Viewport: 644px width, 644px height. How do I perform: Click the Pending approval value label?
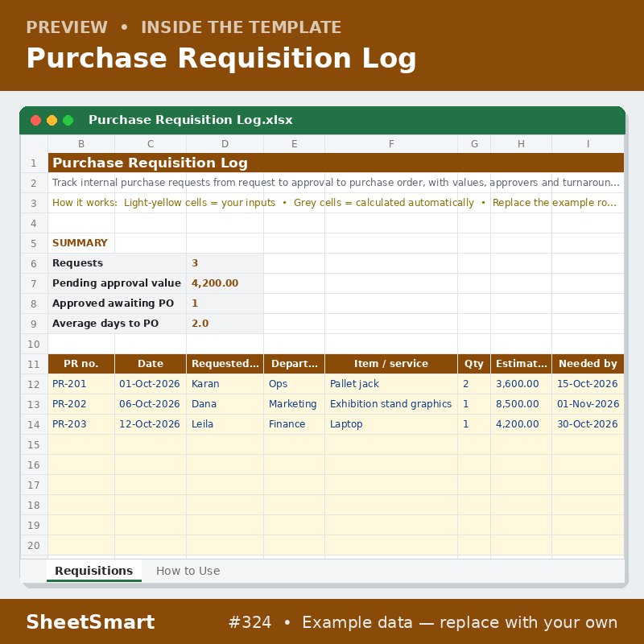pos(117,283)
